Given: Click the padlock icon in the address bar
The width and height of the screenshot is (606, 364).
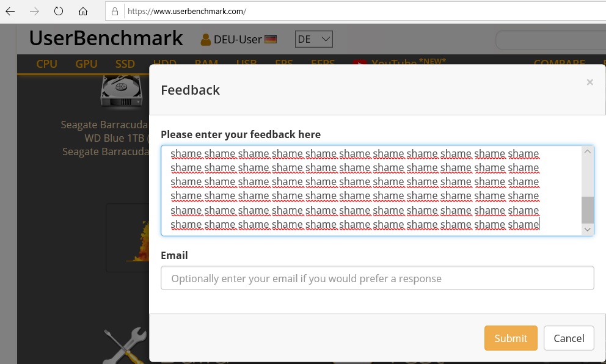Looking at the screenshot, I should [x=113, y=11].
